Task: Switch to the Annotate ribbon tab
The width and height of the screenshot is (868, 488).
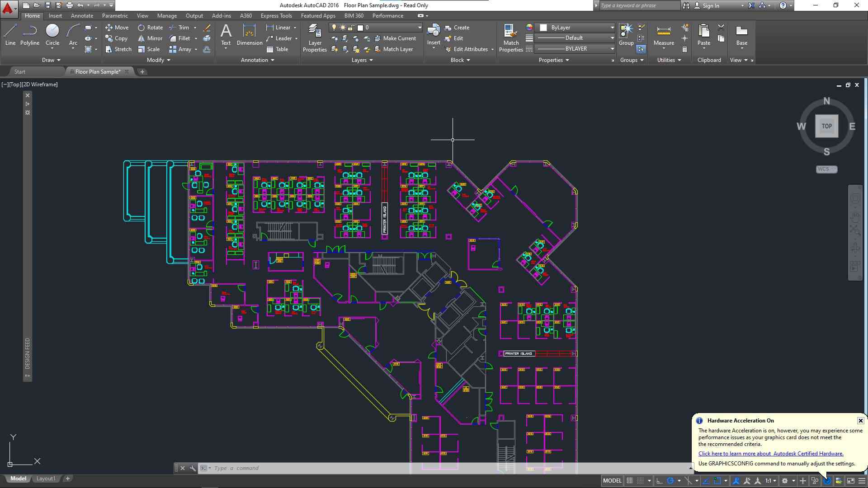Action: 82,16
